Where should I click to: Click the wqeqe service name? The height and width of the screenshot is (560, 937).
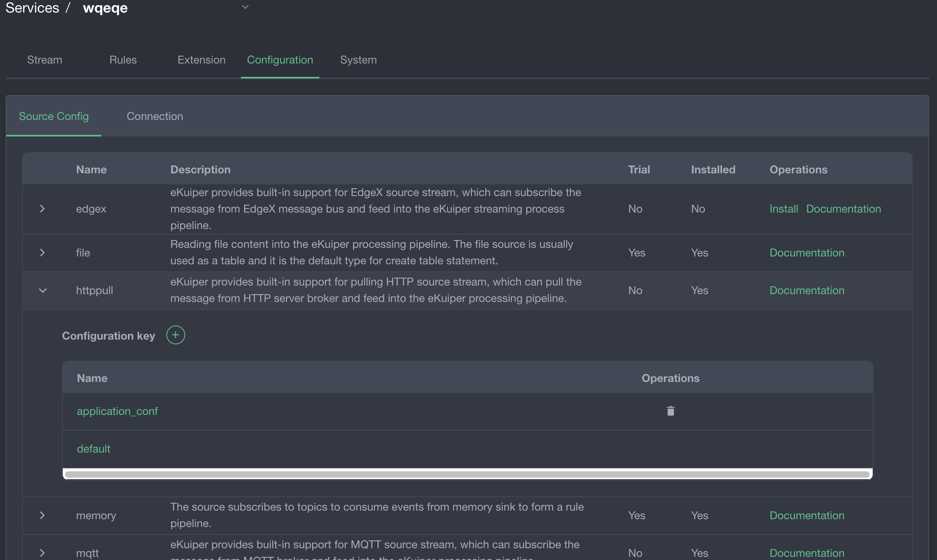[x=105, y=8]
